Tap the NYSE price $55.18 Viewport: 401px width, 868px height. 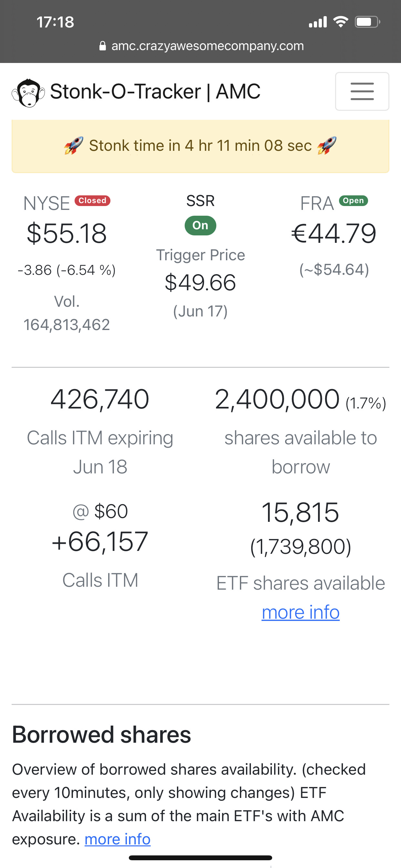67,233
